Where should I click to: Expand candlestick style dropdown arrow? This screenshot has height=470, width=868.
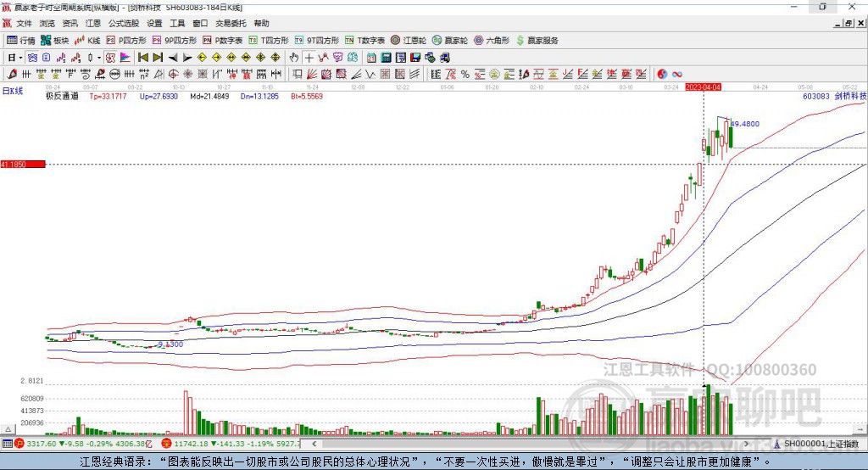99,58
